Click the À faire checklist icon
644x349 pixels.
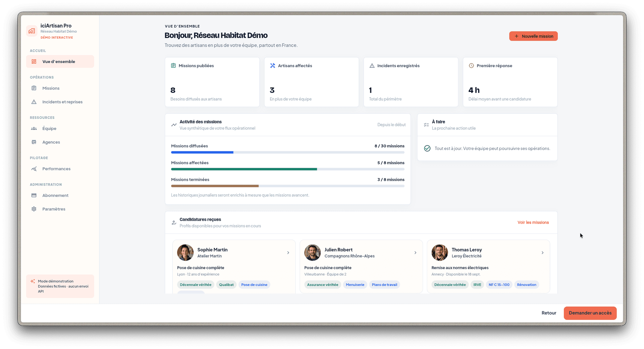[x=426, y=125]
